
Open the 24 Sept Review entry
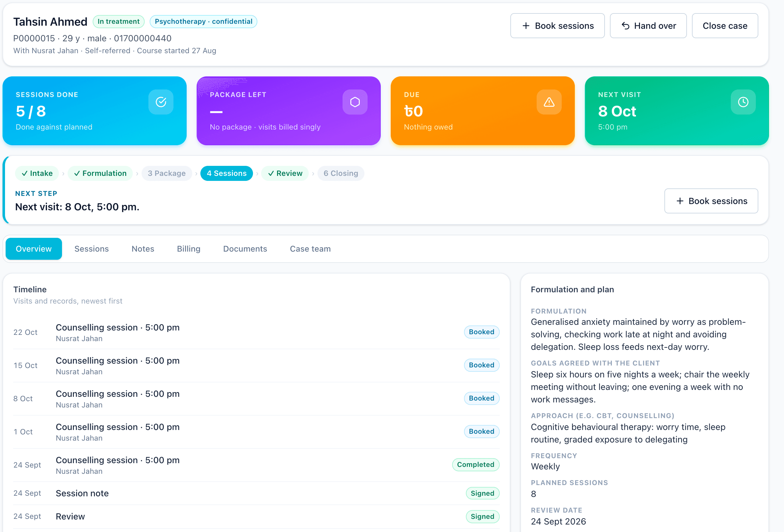[256, 516]
